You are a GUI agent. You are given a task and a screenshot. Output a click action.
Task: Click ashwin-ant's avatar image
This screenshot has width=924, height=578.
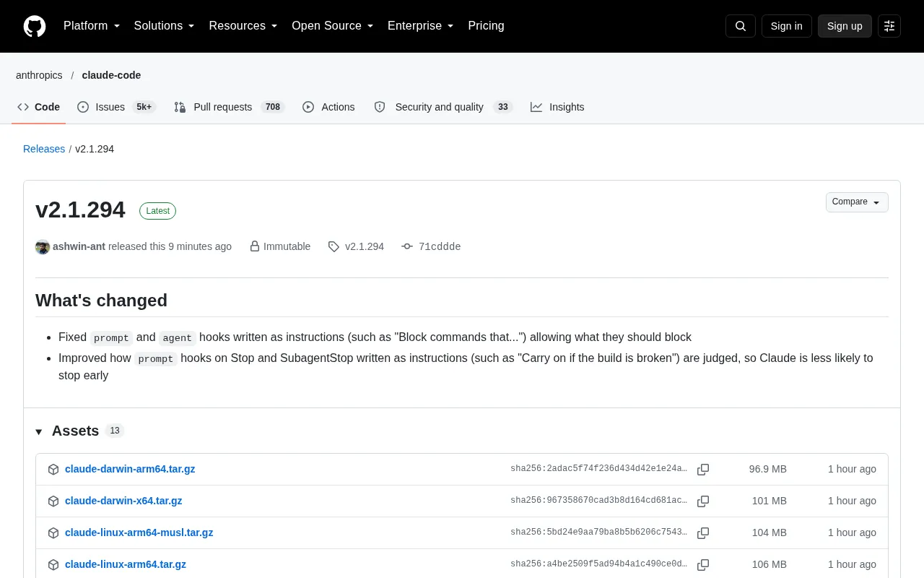coord(43,247)
